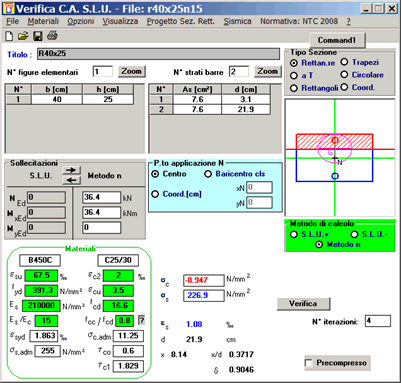The width and height of the screenshot is (402, 383).
Task: Open the Progetto Sez. Rett. menu
Action: pyautogui.click(x=181, y=21)
